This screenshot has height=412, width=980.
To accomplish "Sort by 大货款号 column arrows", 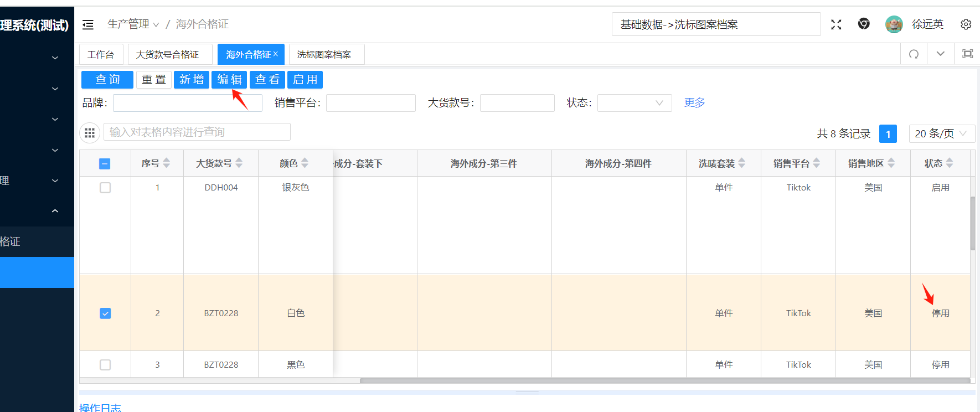I will pyautogui.click(x=239, y=163).
